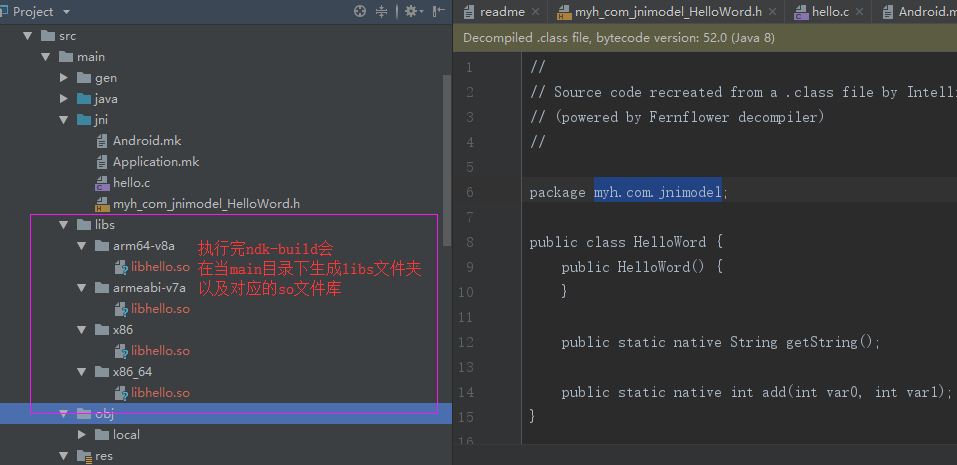Collapse the src folder arrow
This screenshot has height=465, width=957.
27,36
